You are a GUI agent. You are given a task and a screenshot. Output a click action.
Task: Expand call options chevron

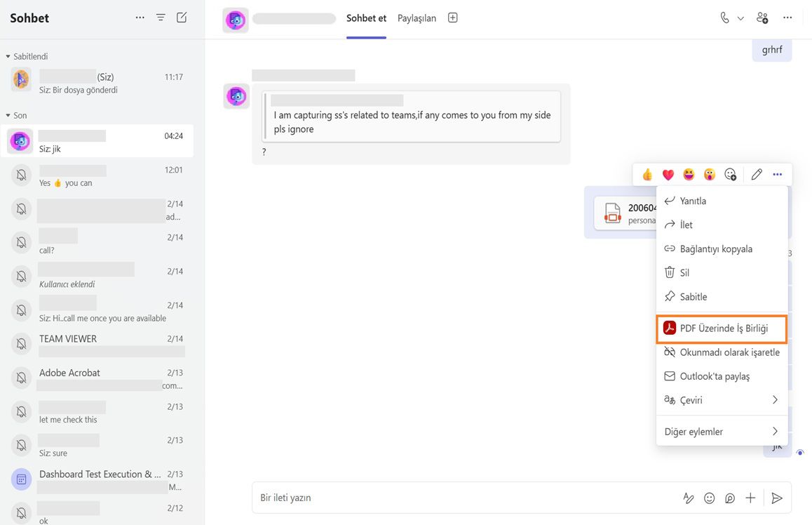(740, 17)
